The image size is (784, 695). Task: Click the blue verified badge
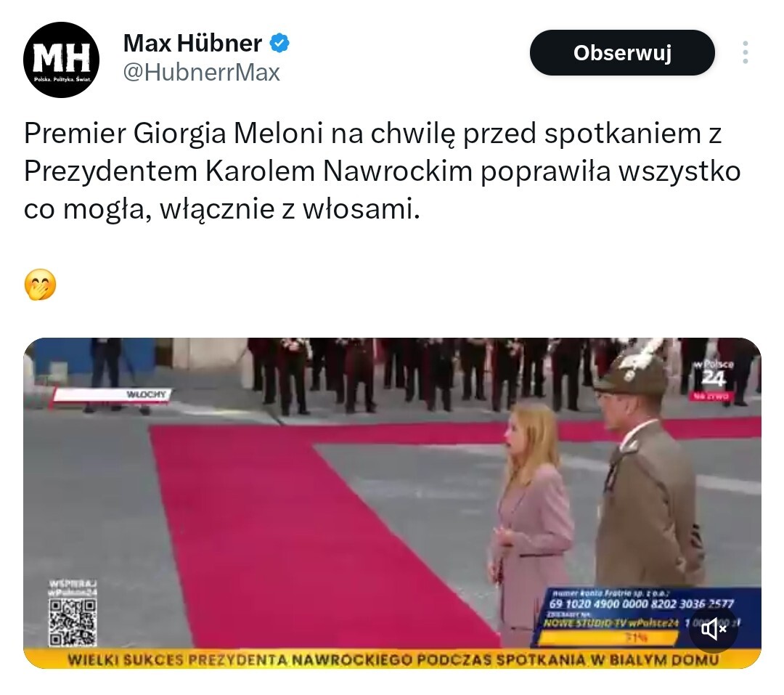tap(279, 43)
